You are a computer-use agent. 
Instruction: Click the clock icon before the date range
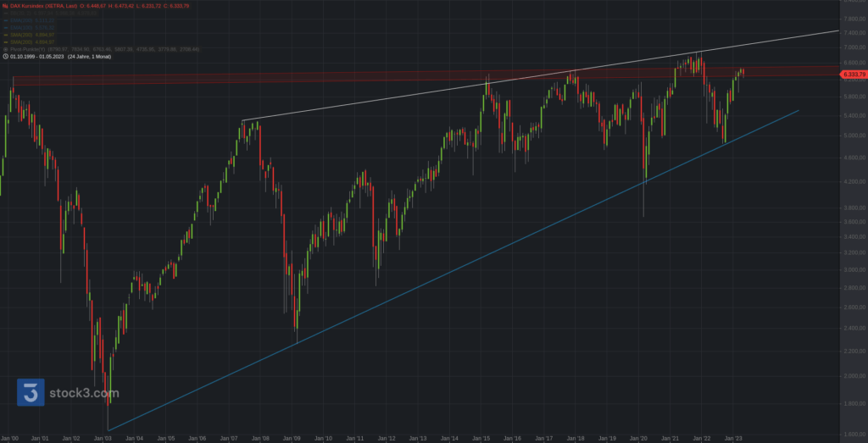pos(6,57)
